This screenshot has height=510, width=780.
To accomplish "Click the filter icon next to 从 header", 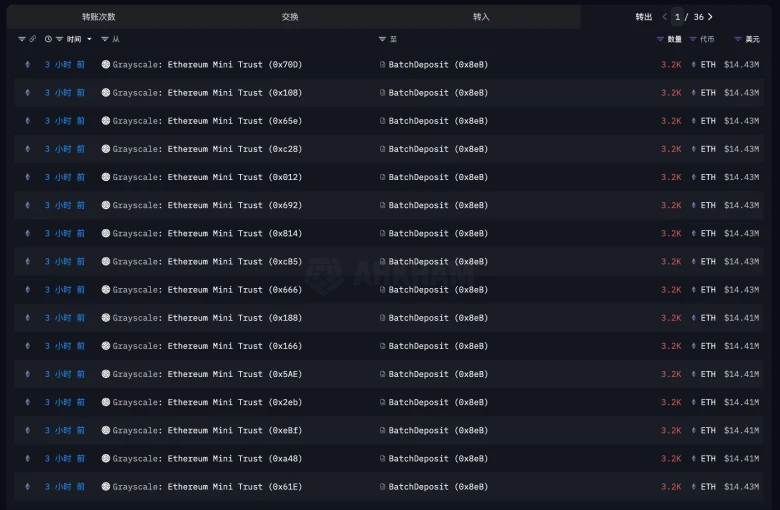I will point(105,39).
